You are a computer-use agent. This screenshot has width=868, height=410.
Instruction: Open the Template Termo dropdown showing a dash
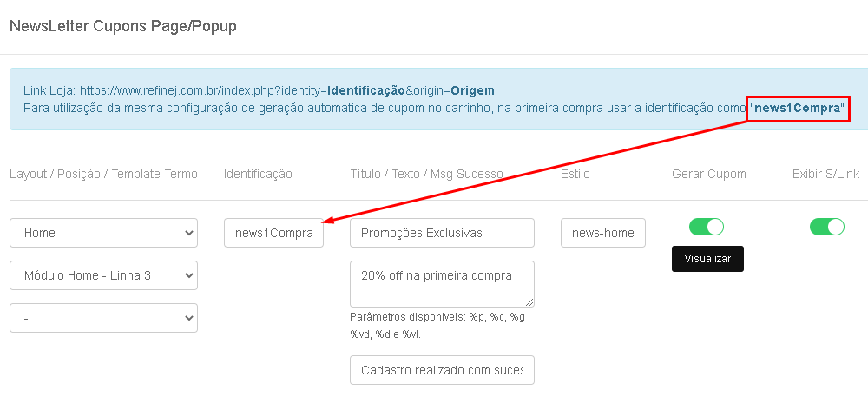pyautogui.click(x=103, y=318)
